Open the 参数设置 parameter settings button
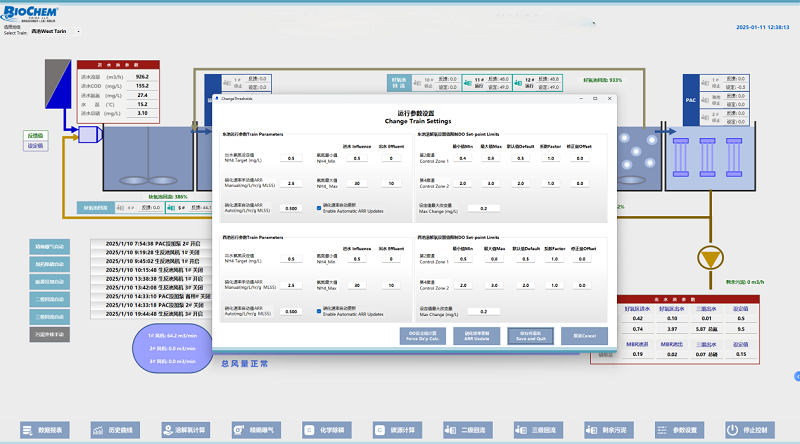The height and width of the screenshot is (444, 800). (x=680, y=430)
